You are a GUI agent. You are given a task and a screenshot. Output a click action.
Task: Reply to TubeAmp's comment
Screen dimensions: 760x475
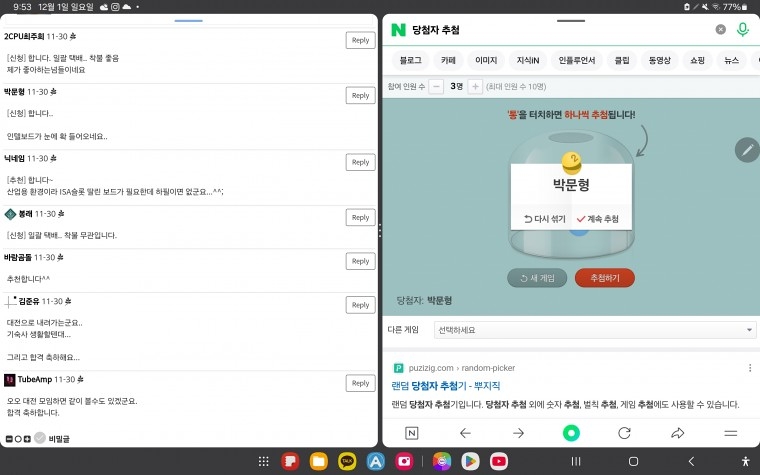[360, 383]
